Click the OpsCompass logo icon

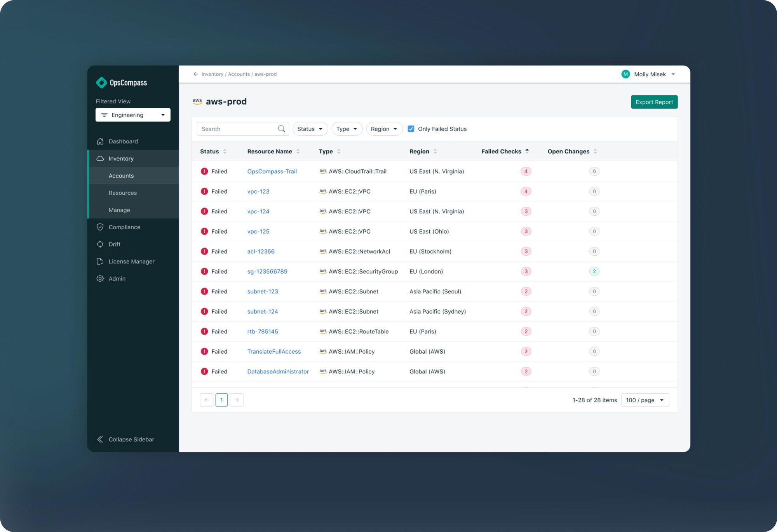[101, 82]
